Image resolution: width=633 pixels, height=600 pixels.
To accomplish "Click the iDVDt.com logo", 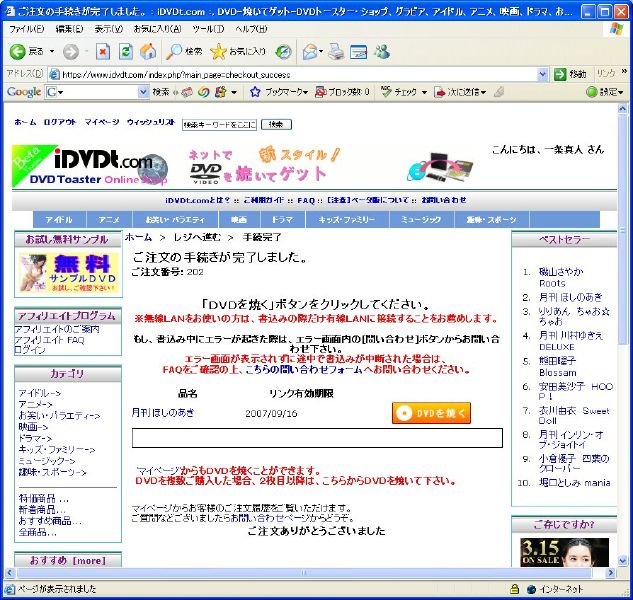I will (90, 167).
